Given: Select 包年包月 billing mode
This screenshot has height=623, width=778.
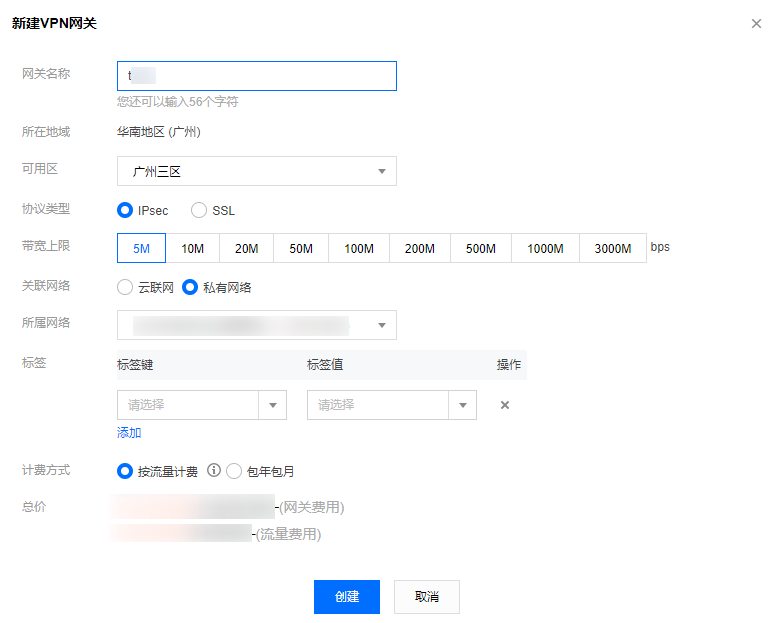Looking at the screenshot, I should 234,471.
